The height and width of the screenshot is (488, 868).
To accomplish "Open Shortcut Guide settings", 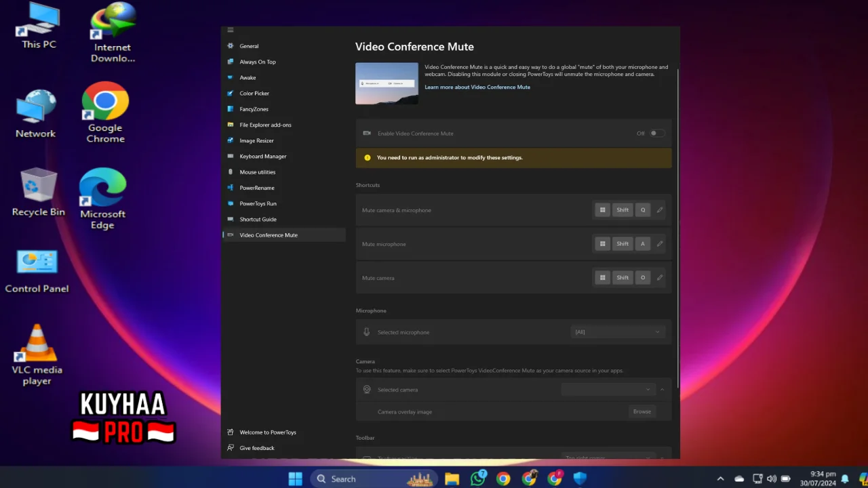I will pos(284,219).
